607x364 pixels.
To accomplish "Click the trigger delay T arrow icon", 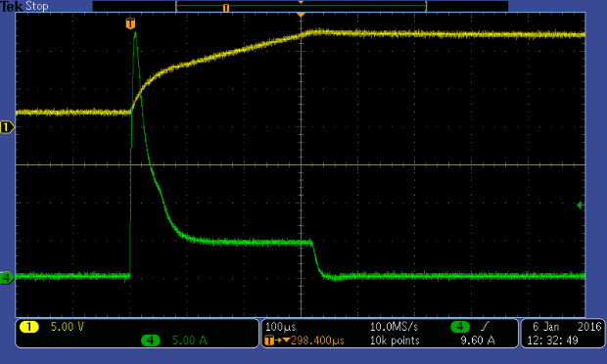I will coord(277,341).
